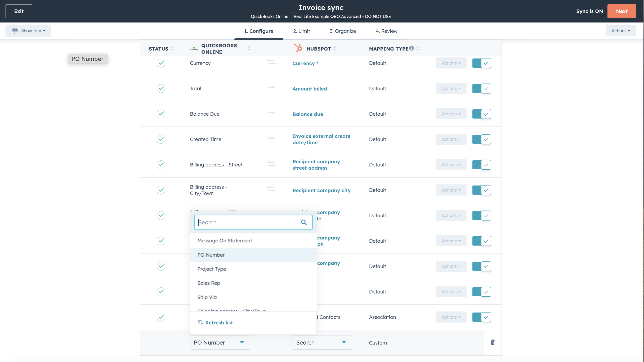Select PO Number from the dropdown list

[253, 255]
